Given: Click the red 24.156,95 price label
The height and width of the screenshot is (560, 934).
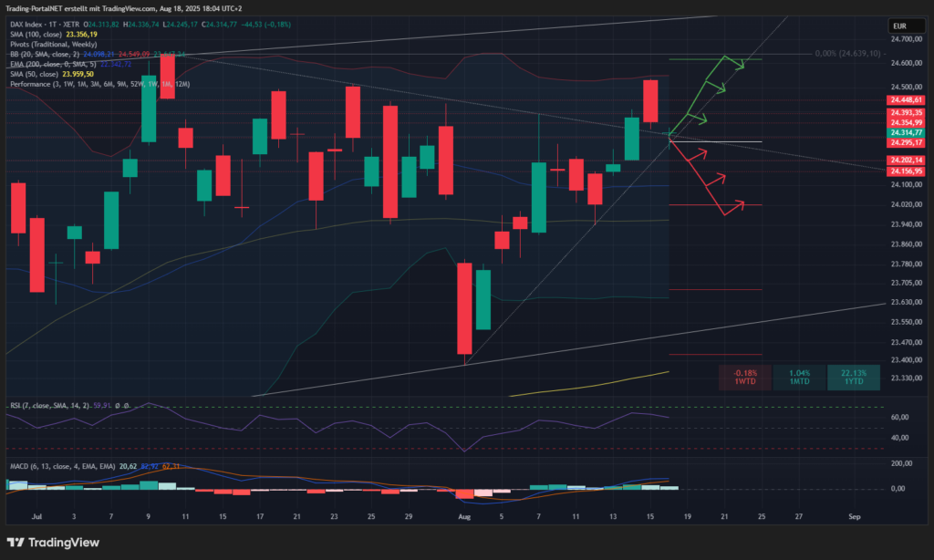Looking at the screenshot, I should point(907,171).
